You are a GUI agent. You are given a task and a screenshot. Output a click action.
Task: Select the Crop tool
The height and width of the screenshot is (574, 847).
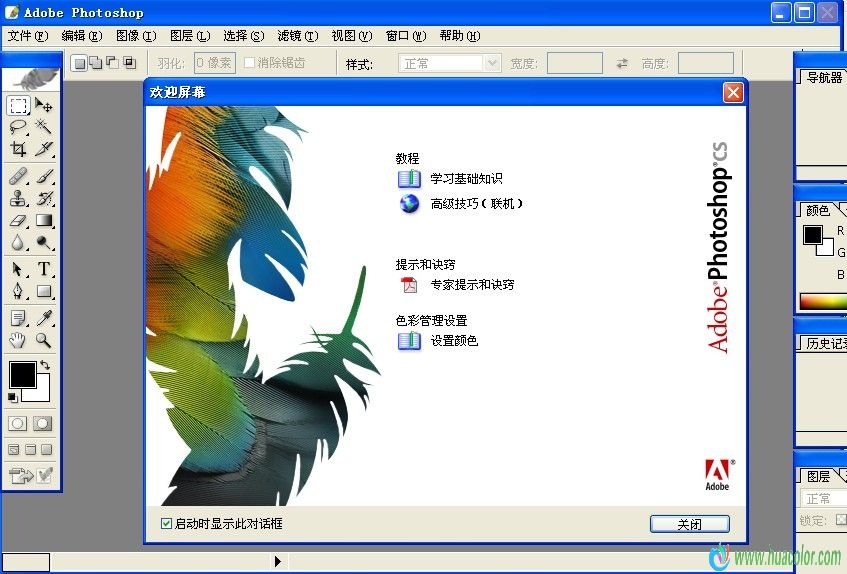18,149
